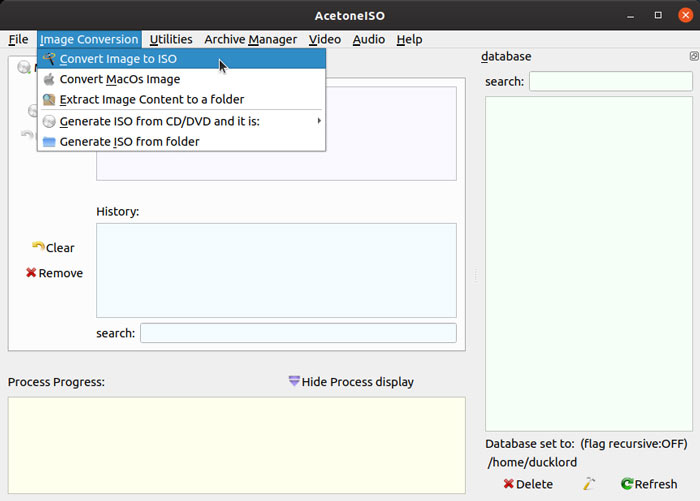Open the Utilities menu
Viewport: 700px width, 501px height.
tap(171, 39)
